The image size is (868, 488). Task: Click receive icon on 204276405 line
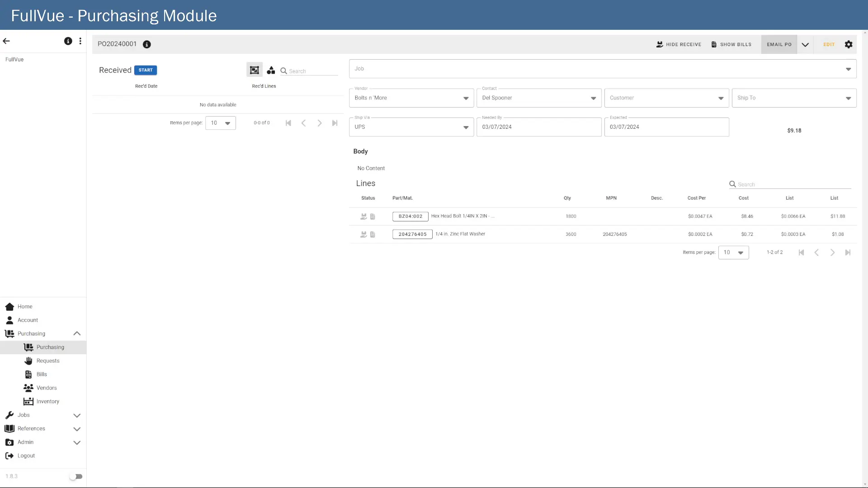coord(363,235)
